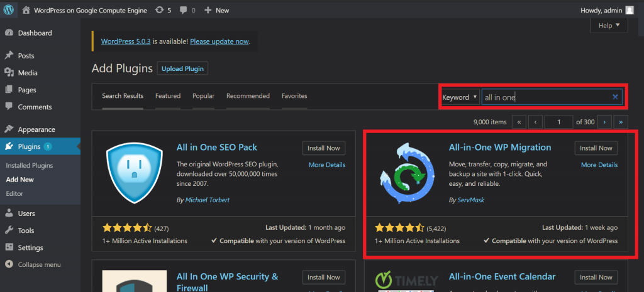Click the Users person icon
The height and width of the screenshot is (292, 644).
coord(9,214)
